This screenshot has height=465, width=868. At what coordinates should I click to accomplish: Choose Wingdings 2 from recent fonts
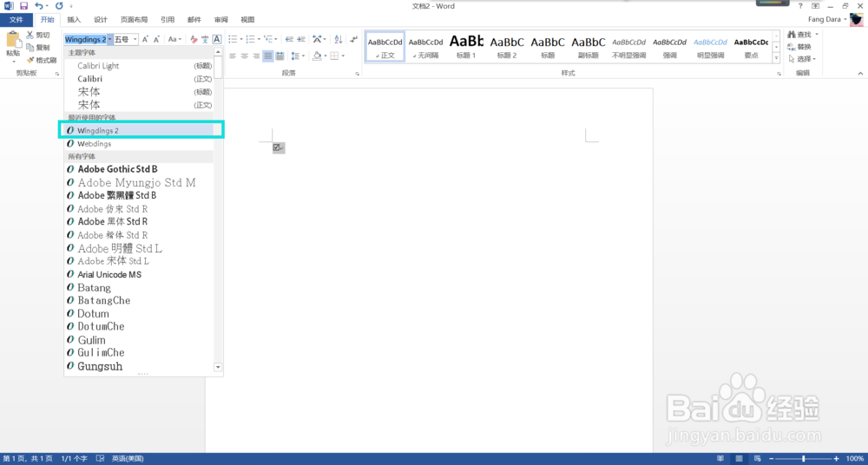pos(139,130)
